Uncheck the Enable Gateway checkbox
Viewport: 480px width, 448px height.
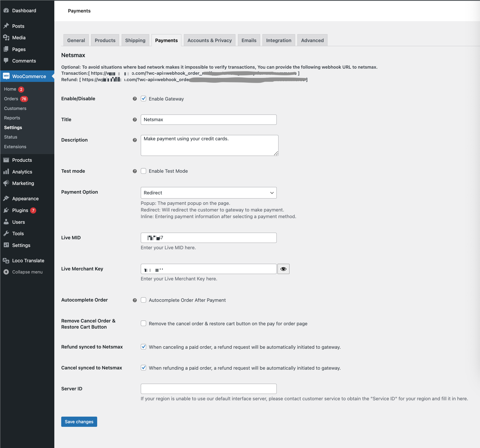click(x=144, y=99)
